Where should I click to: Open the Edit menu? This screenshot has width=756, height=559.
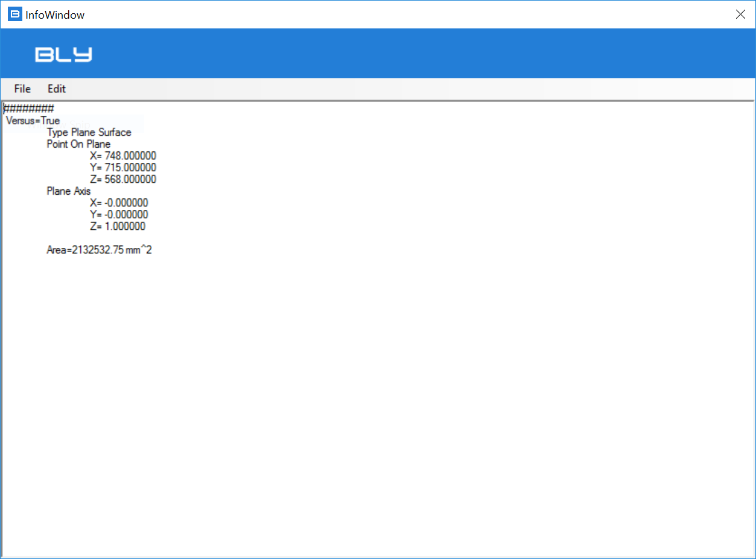click(57, 89)
